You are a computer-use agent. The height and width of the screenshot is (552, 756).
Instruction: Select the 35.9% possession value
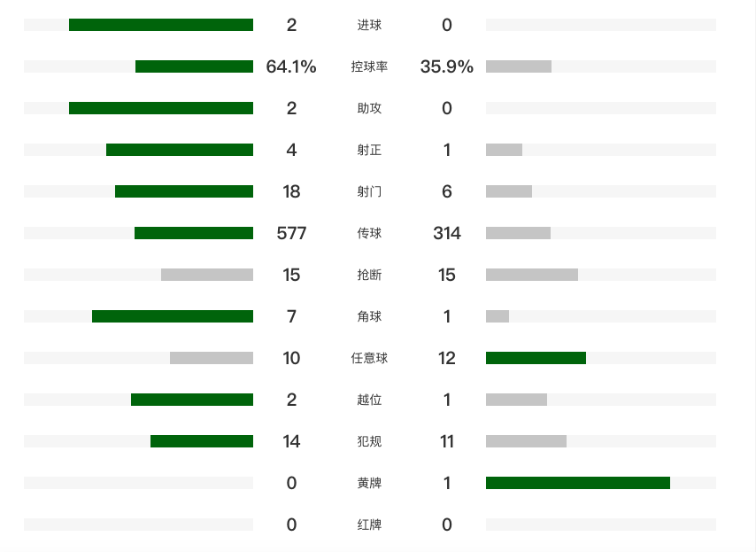click(x=447, y=66)
